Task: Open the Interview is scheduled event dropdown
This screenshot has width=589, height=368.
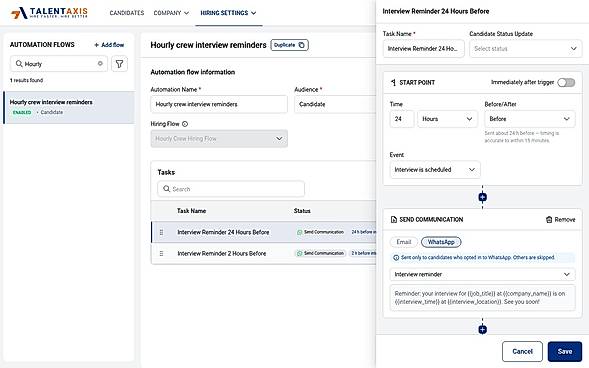Action: [435, 170]
